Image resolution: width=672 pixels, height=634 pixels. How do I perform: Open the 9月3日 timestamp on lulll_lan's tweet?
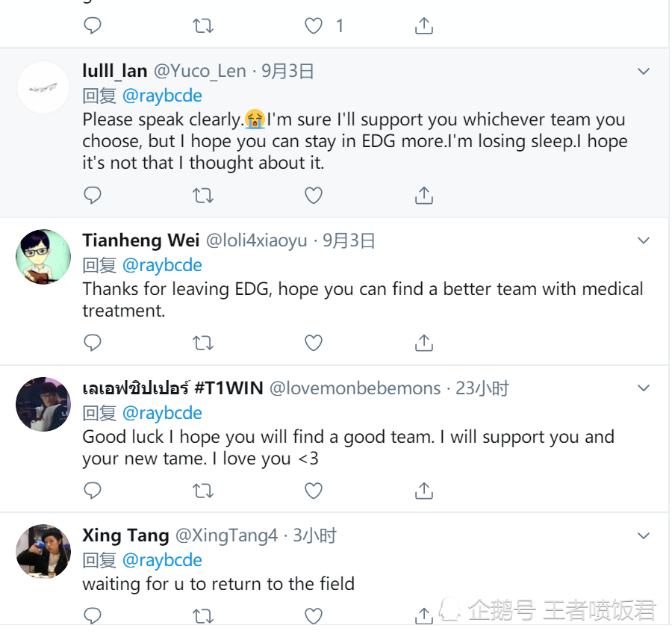[287, 72]
